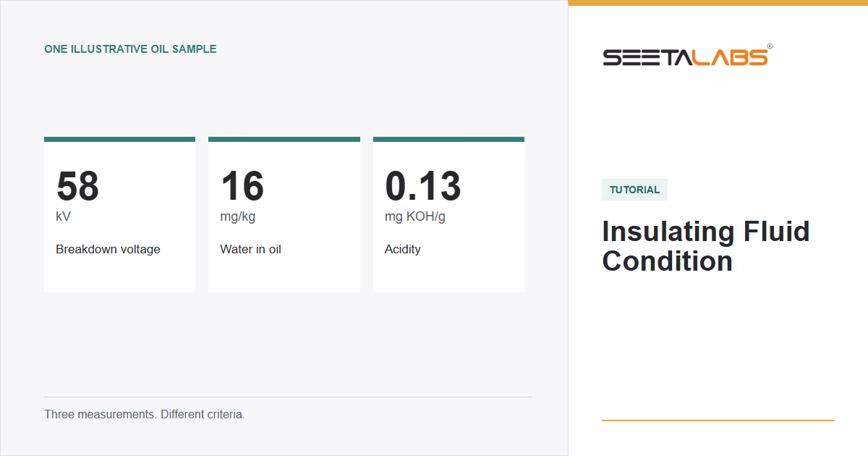Click the "Breakdown voltage" label
Screen dimensions: 868x456
pos(108,249)
